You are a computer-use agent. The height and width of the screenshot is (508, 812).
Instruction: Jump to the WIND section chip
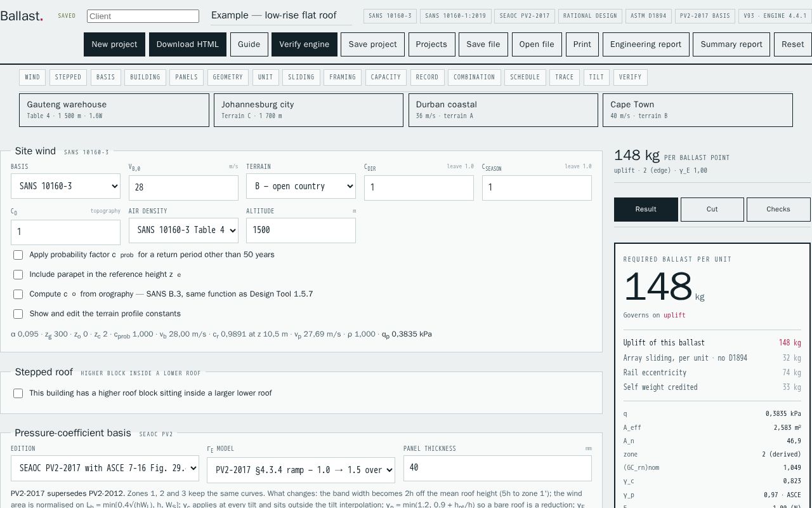tap(32, 77)
